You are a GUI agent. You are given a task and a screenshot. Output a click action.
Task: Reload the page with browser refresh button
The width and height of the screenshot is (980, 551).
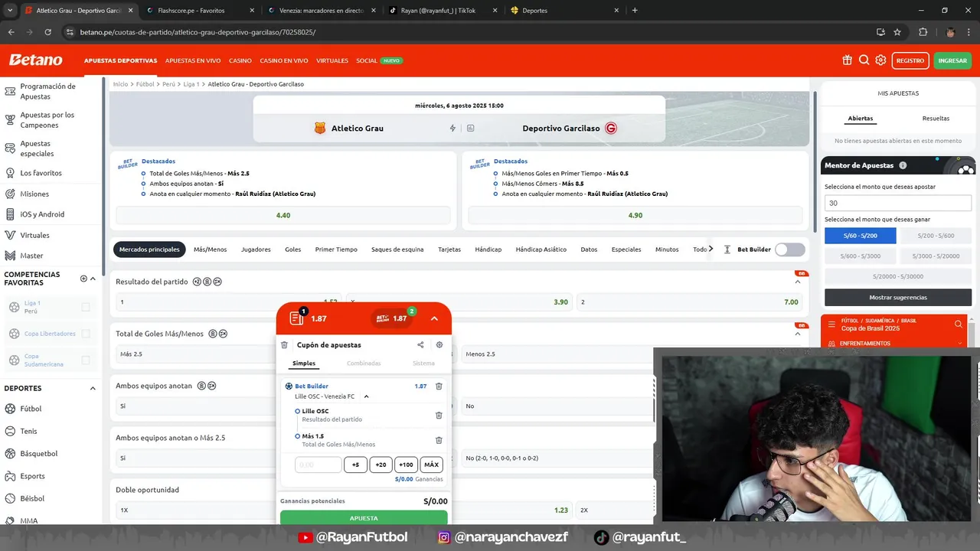click(x=47, y=32)
